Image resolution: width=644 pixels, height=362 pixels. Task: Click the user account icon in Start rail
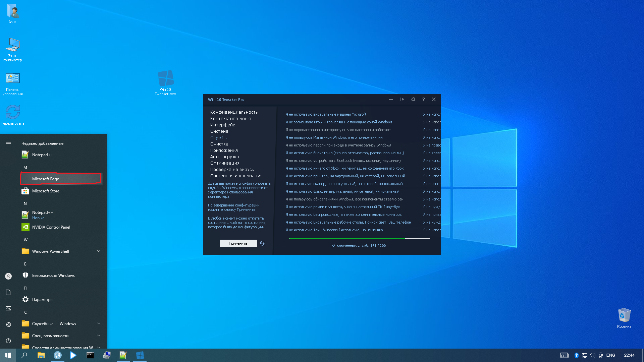click(x=8, y=276)
